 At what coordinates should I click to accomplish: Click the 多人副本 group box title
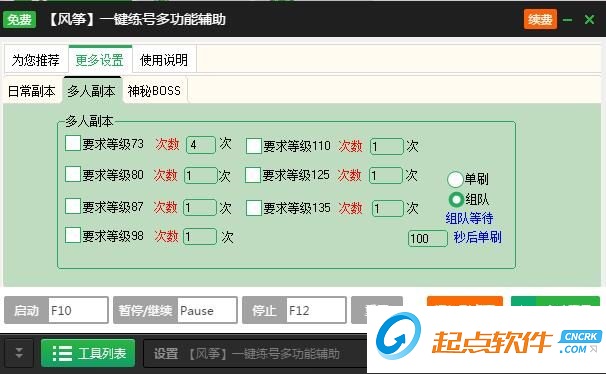[x=89, y=121]
